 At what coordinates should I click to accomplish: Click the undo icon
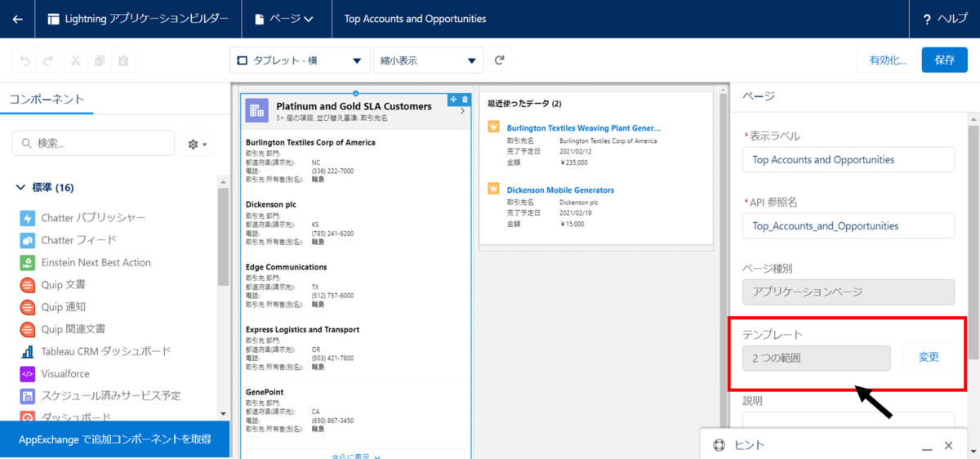click(x=25, y=60)
